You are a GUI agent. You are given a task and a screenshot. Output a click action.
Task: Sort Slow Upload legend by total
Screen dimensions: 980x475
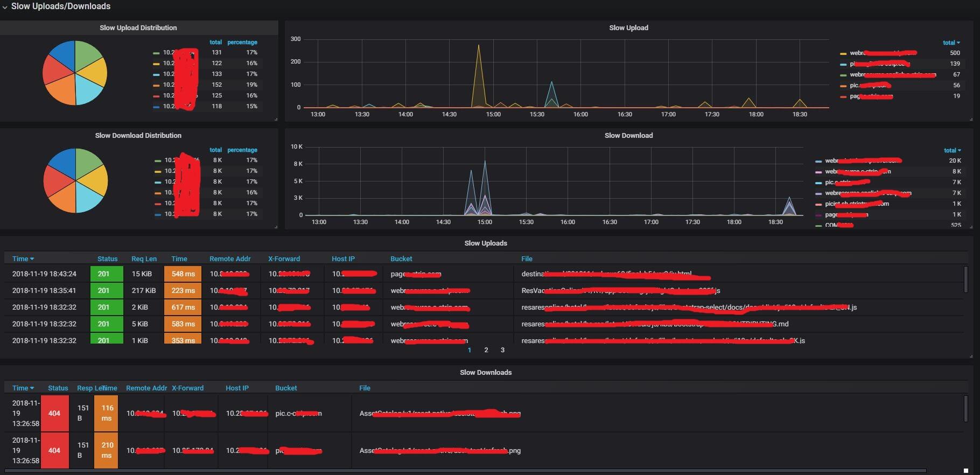click(x=951, y=43)
